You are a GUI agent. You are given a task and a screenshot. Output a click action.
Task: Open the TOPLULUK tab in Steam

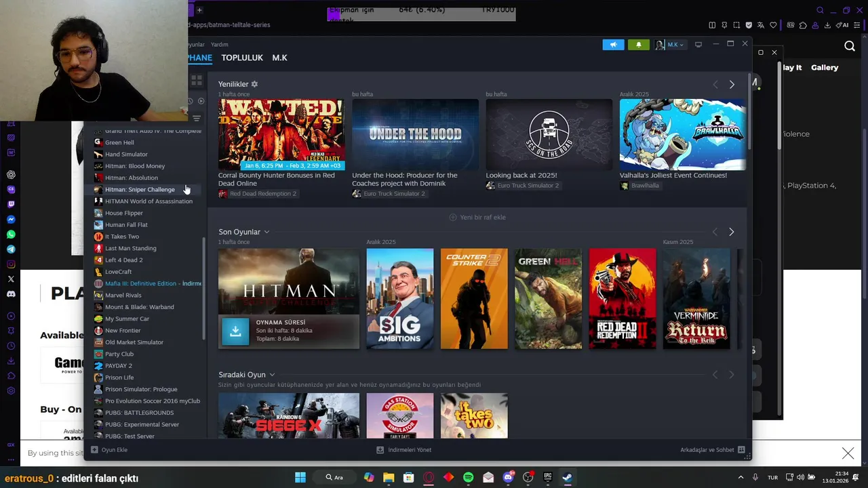click(242, 58)
